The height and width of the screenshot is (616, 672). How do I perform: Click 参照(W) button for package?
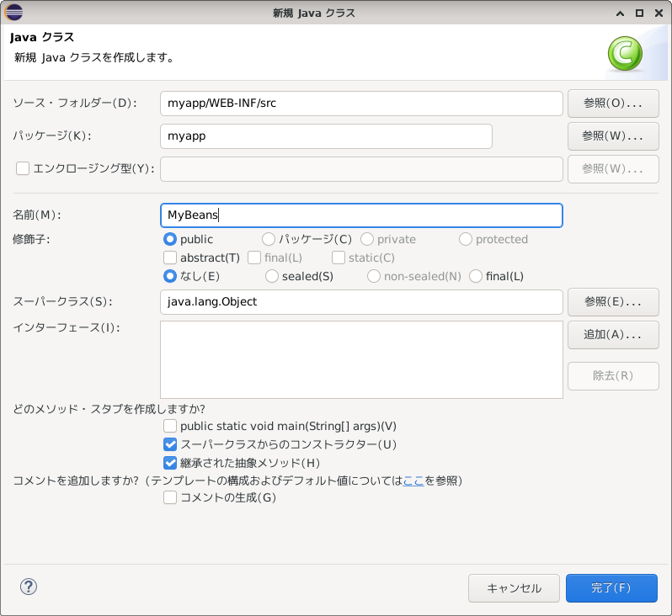613,136
